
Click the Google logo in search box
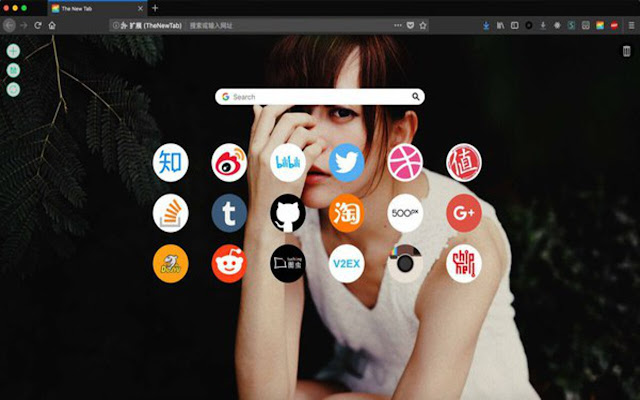225,97
